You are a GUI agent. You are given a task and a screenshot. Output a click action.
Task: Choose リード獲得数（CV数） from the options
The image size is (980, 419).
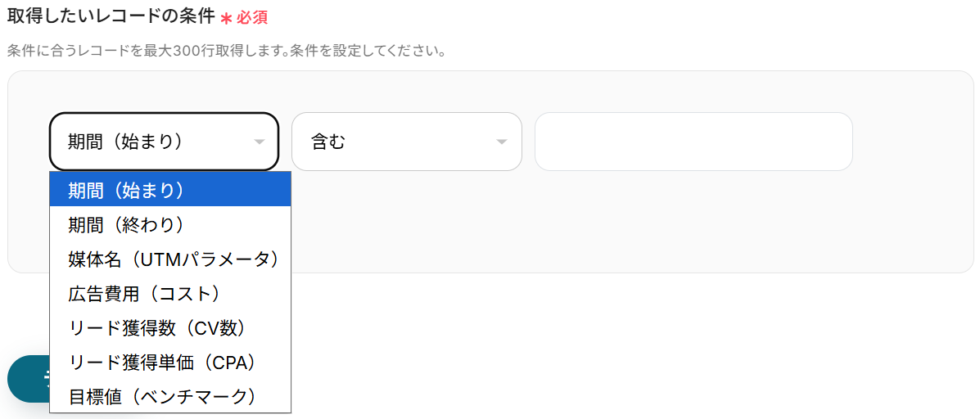[x=170, y=327]
